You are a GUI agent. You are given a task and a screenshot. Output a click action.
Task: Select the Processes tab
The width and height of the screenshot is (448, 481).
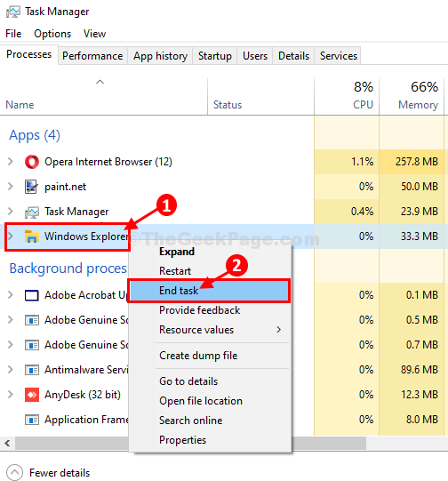[28, 54]
